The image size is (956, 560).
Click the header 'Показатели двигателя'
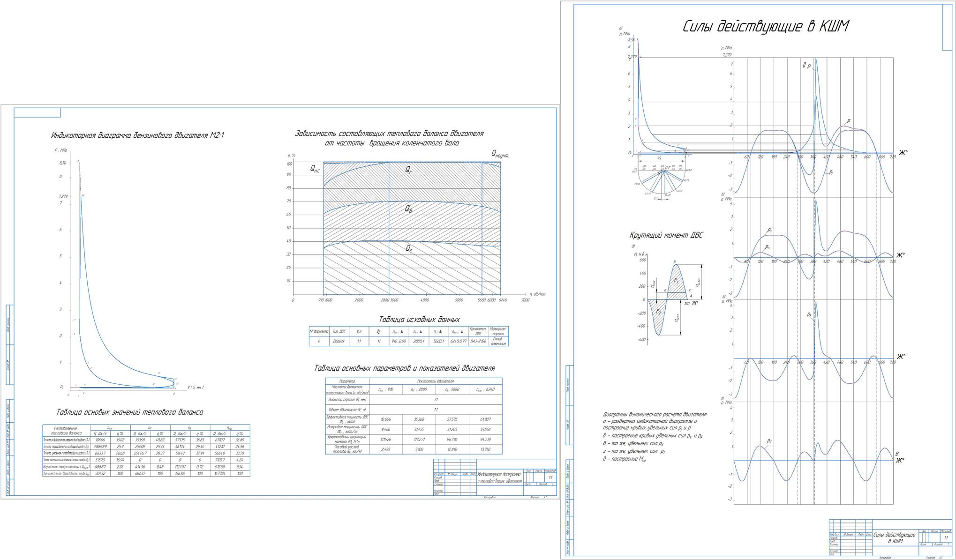pyautogui.click(x=436, y=381)
